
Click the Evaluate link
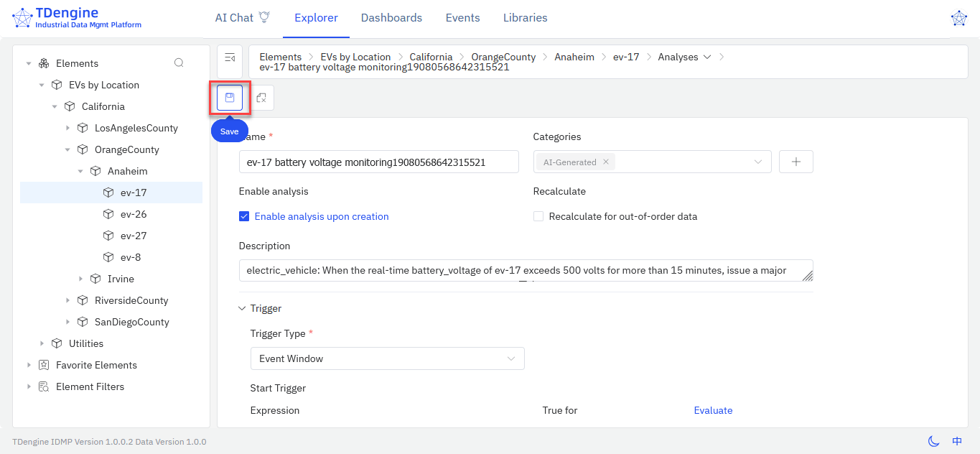point(713,410)
